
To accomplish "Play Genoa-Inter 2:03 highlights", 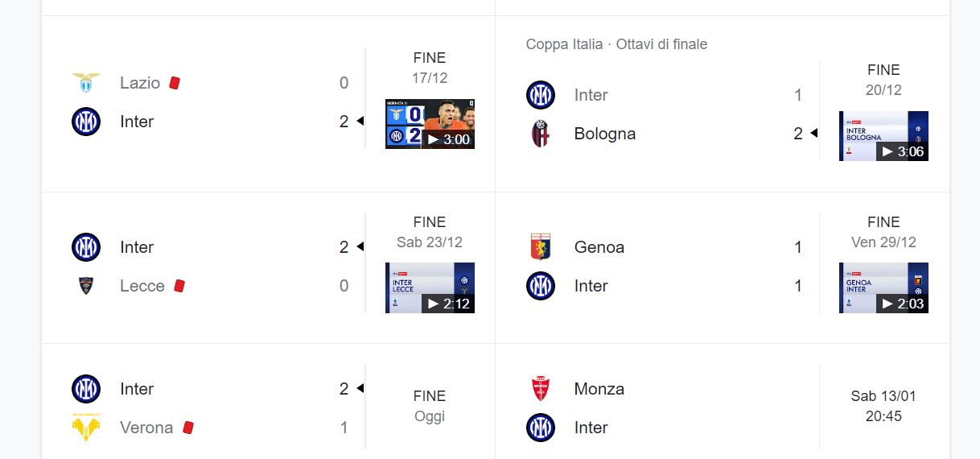I will (x=883, y=287).
